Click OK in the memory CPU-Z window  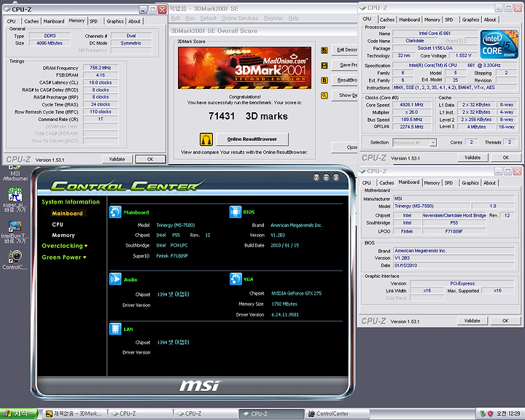150,159
